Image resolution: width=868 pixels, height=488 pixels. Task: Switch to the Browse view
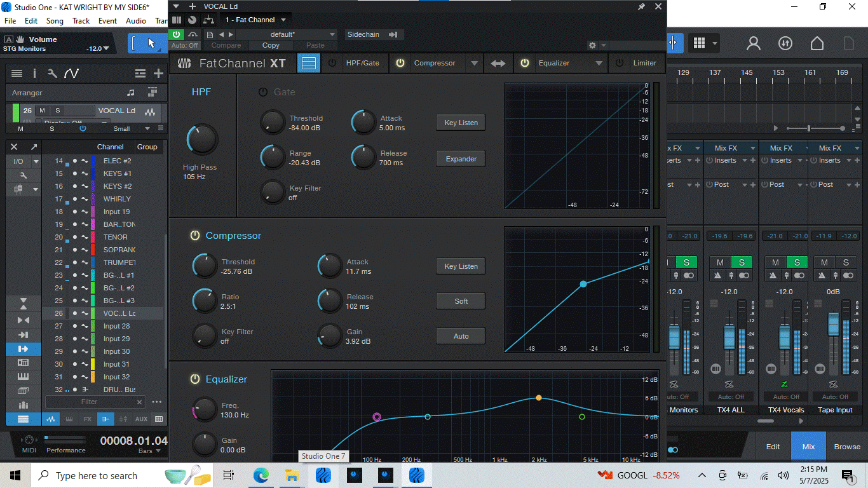[847, 447]
